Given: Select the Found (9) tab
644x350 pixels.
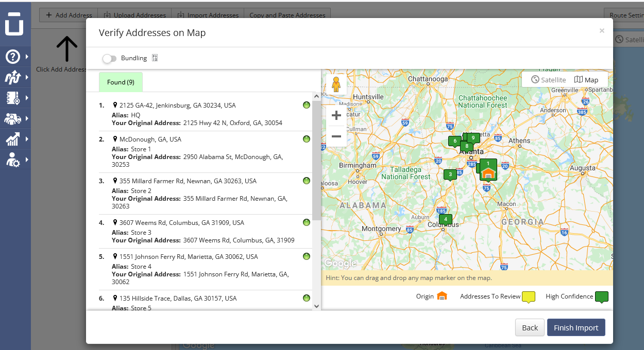Looking at the screenshot, I should [121, 82].
